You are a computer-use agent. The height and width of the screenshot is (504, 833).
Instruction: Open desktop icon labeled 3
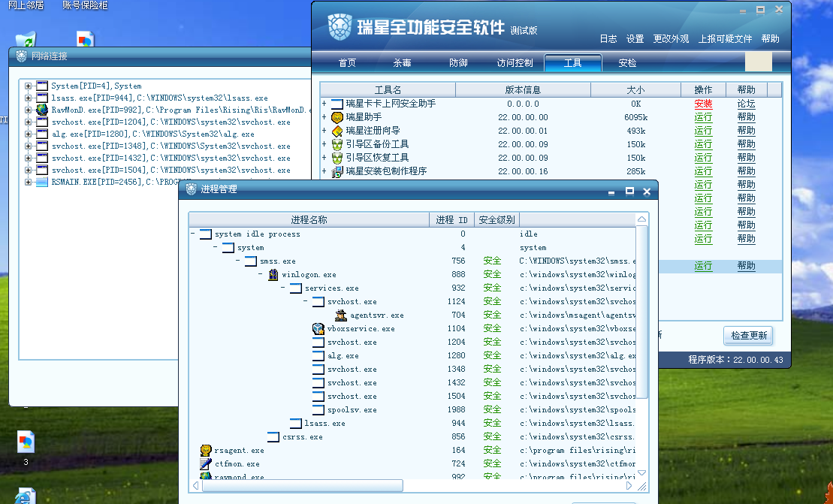pos(26,442)
